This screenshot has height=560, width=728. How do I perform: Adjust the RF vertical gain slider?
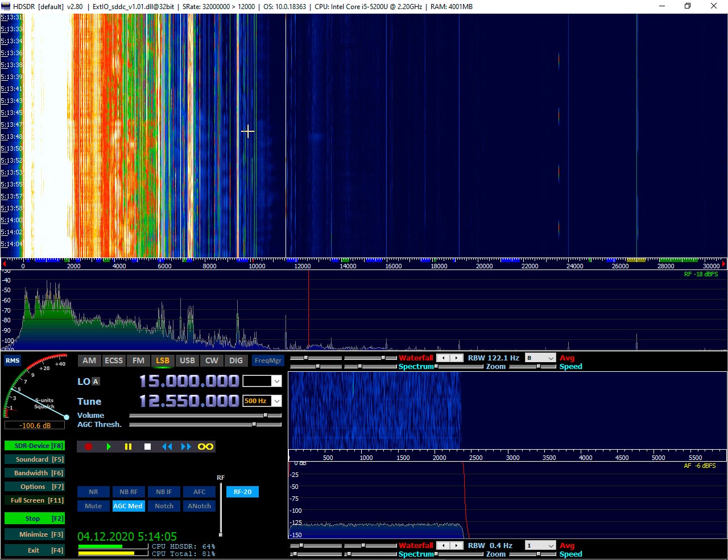click(x=221, y=510)
